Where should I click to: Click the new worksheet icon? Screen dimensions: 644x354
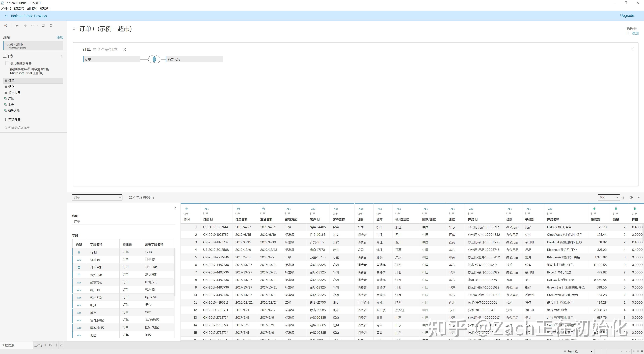[x=50, y=345]
